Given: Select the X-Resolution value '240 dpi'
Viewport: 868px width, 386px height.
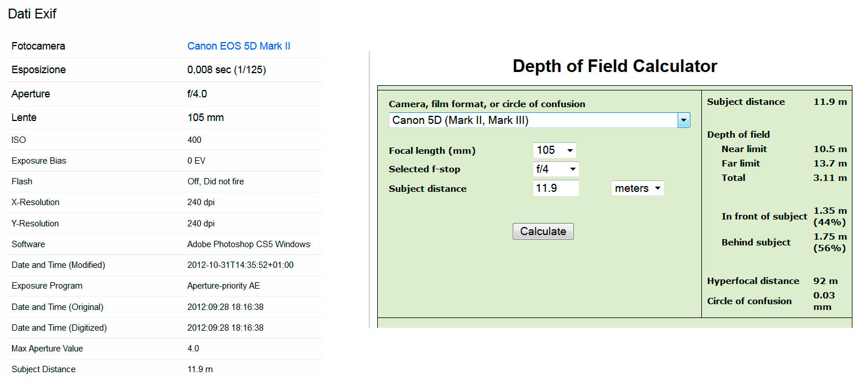Looking at the screenshot, I should coord(201,202).
